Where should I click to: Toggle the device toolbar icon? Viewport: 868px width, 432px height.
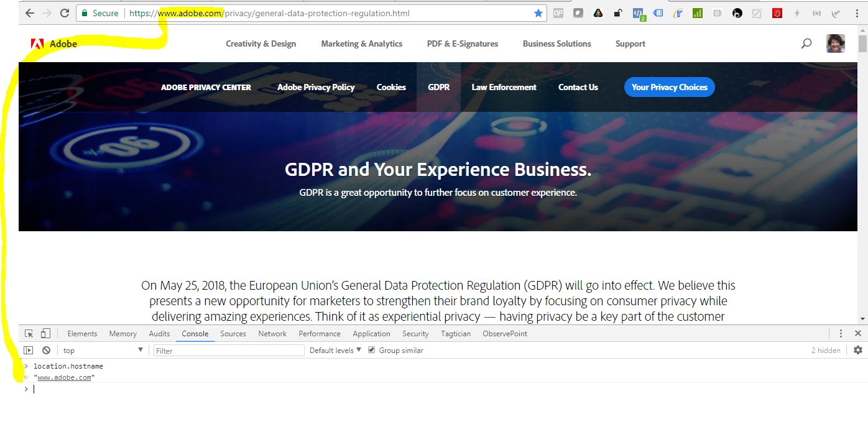(45, 334)
